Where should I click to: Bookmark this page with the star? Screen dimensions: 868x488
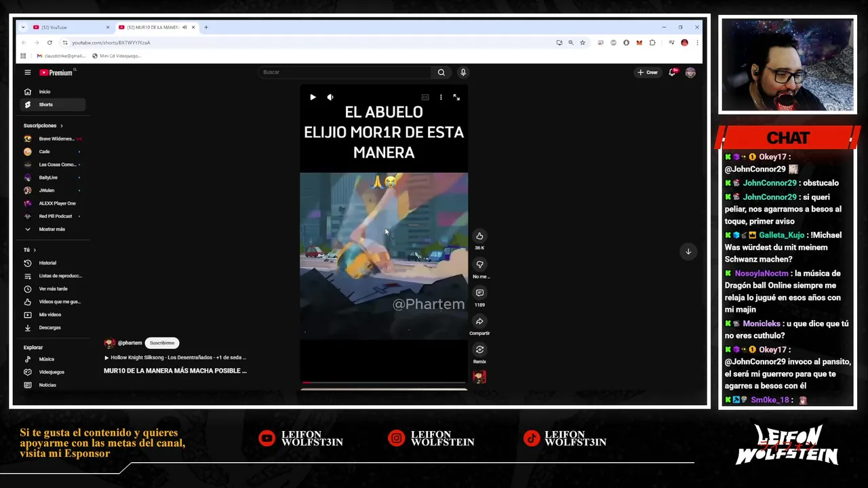coord(583,43)
